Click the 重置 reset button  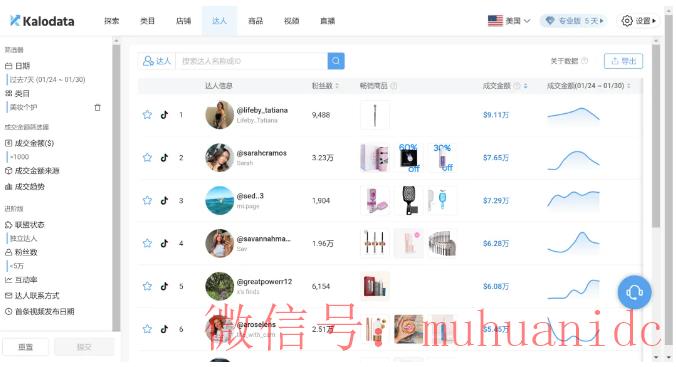pos(25,347)
